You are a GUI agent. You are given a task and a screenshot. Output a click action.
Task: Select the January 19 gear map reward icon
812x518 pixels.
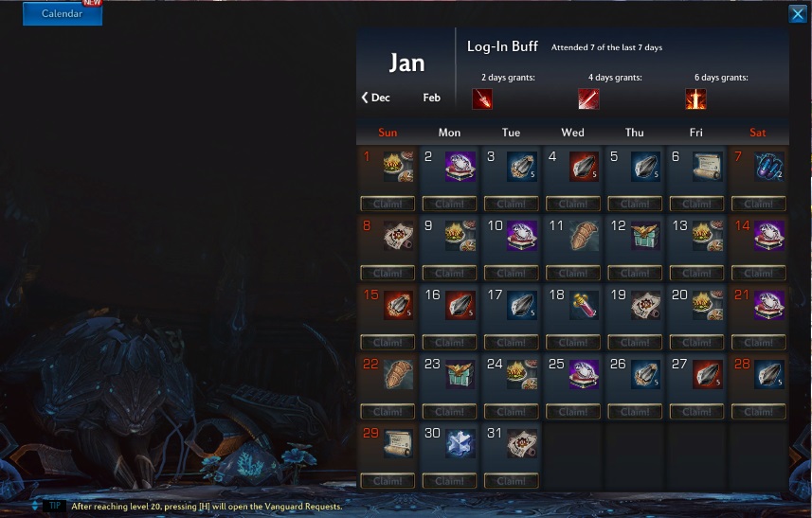[645, 305]
